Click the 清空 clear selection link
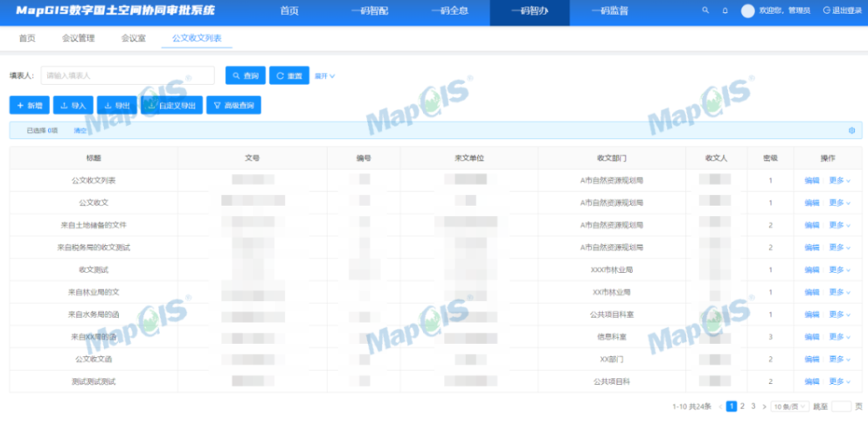 [x=80, y=130]
